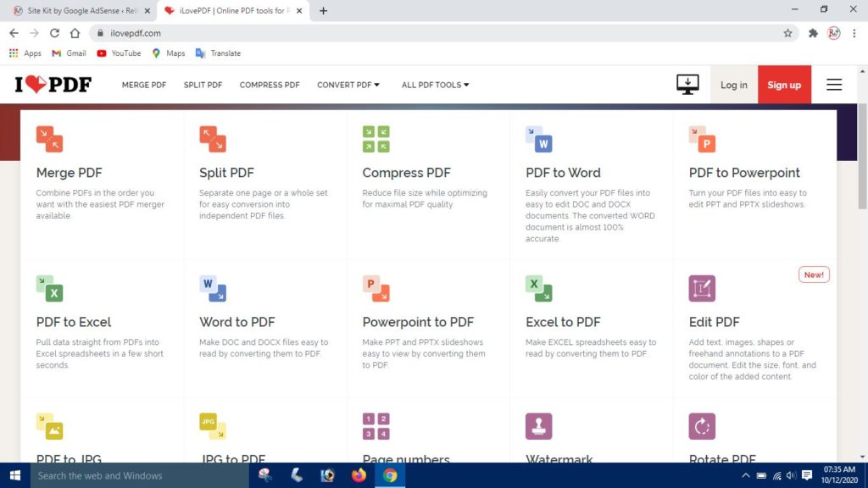Open MERGE PDF in the navigation bar
The height and width of the screenshot is (488, 868).
tap(144, 85)
